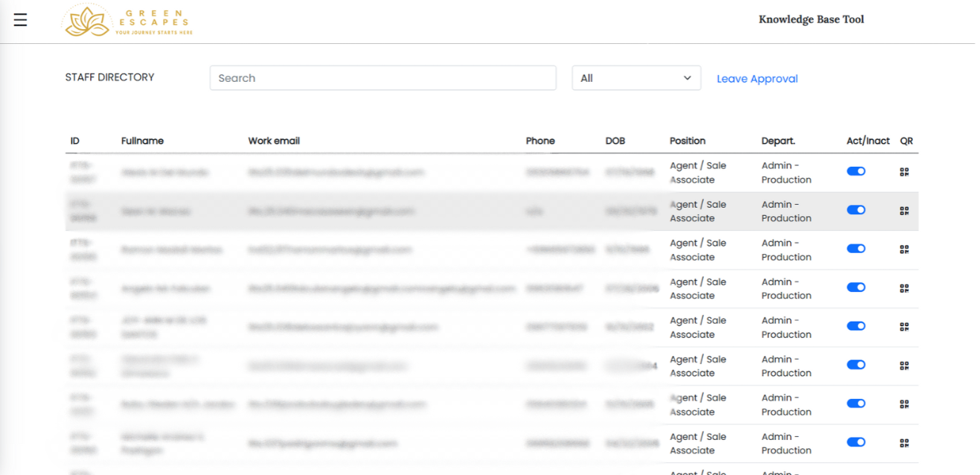Open QR code for the sixth staff row
The height and width of the screenshot is (475, 980).
904,366
